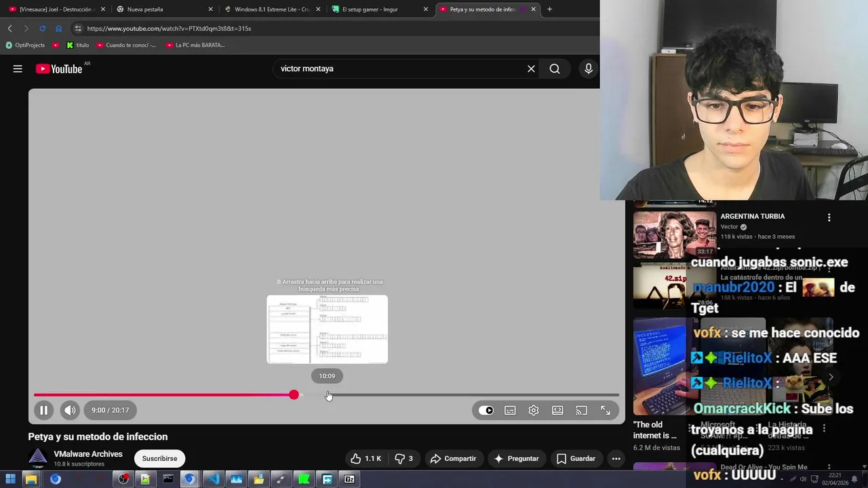868x488 pixels.
Task: Pause the video with the player button
Action: pos(43,410)
